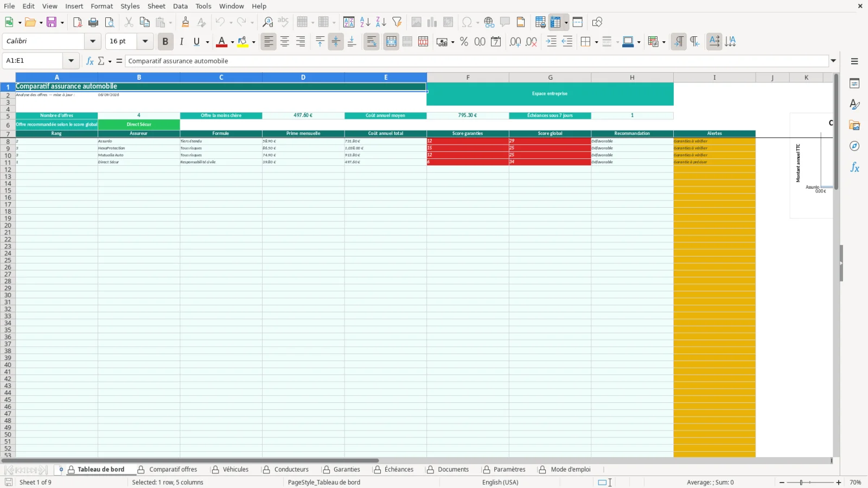
Task: Open the Data menu
Action: tap(181, 6)
